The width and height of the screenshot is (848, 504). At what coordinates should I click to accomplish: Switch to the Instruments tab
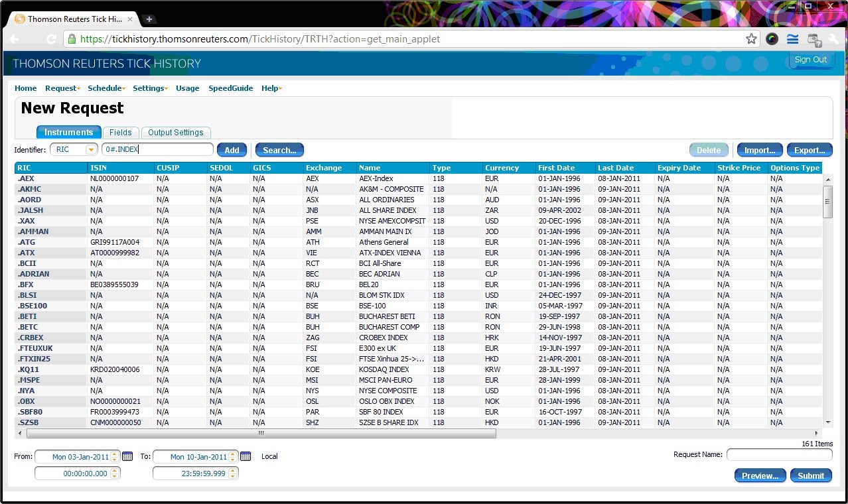point(69,133)
